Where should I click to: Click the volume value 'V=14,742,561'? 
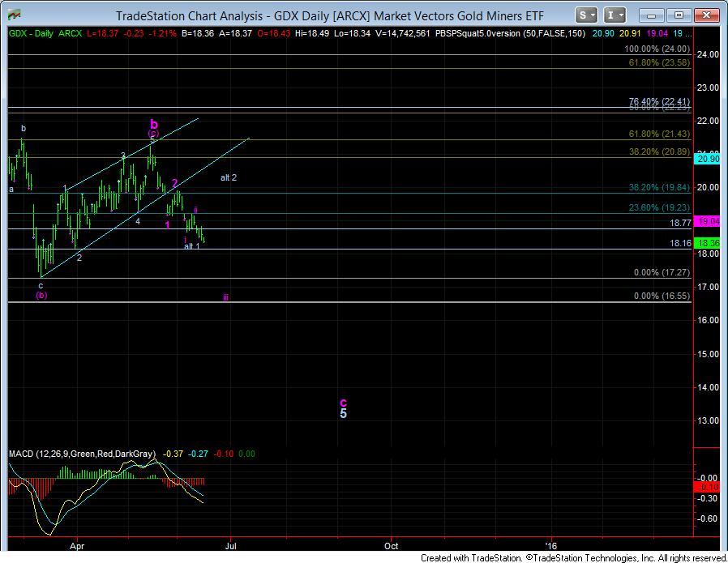tap(403, 33)
